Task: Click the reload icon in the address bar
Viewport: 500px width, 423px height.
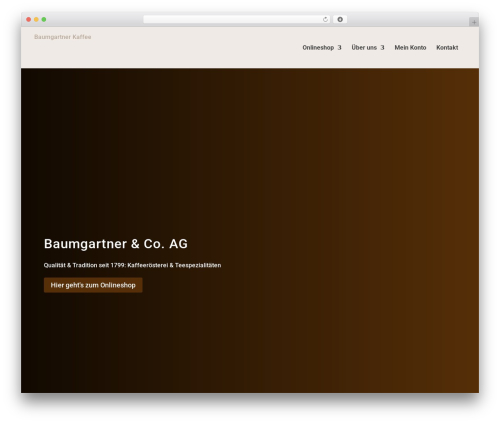Action: point(325,20)
